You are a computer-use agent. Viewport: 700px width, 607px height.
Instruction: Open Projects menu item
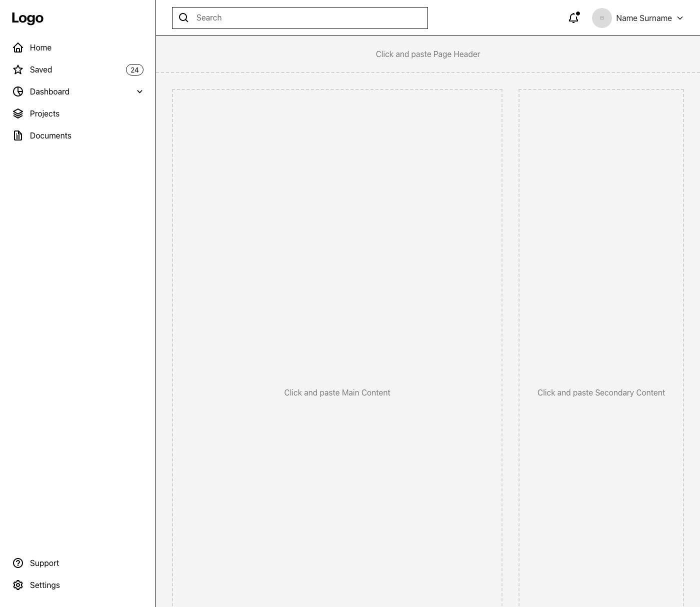pyautogui.click(x=77, y=113)
